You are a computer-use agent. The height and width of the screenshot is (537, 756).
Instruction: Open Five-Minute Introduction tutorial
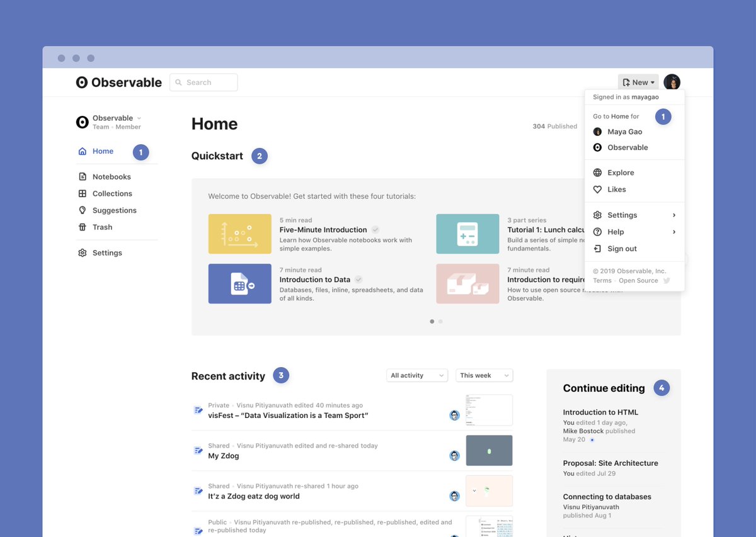(x=323, y=230)
